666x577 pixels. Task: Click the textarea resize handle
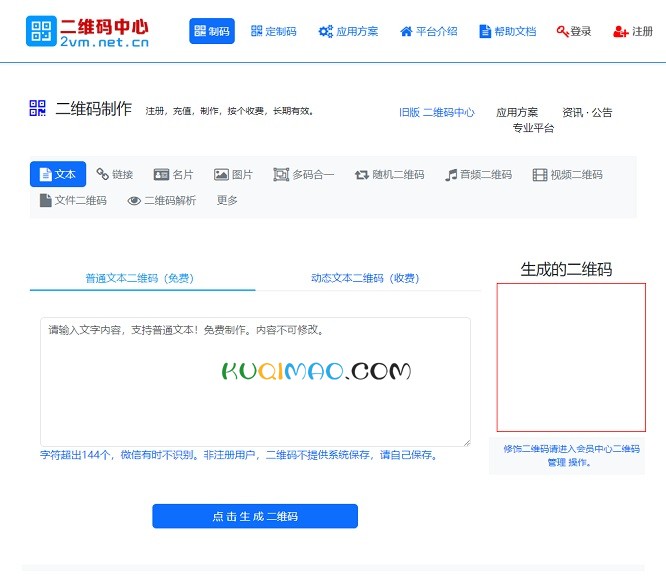tap(467, 442)
